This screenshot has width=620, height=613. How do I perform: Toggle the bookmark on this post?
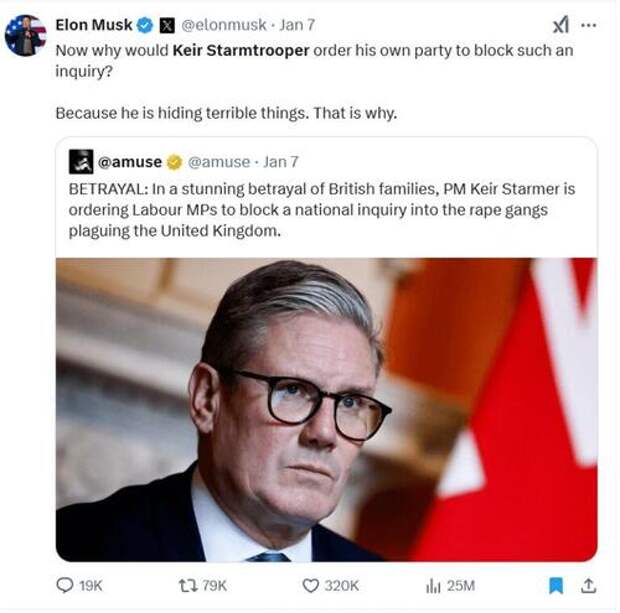[x=557, y=585]
